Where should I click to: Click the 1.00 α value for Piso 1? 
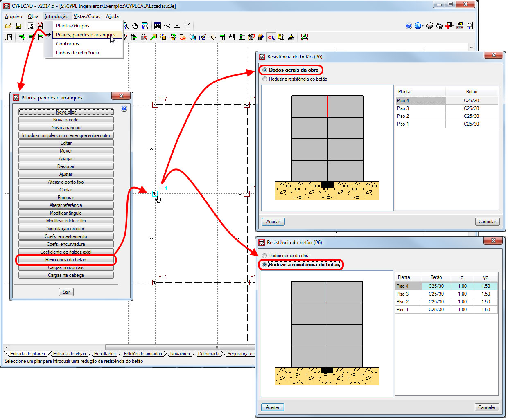coord(462,310)
